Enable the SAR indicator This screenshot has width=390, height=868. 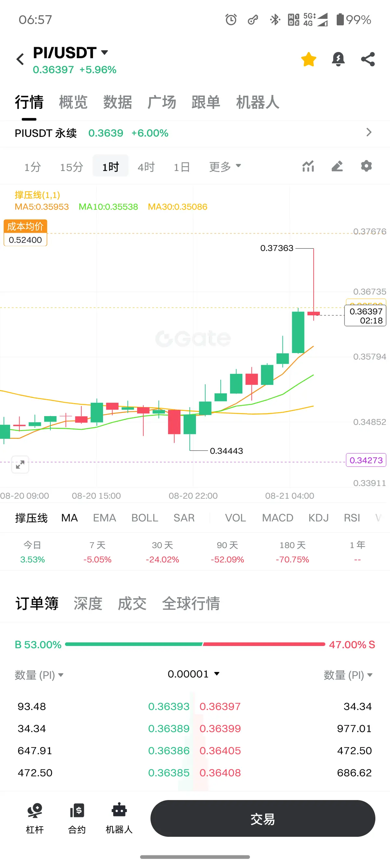point(184,518)
